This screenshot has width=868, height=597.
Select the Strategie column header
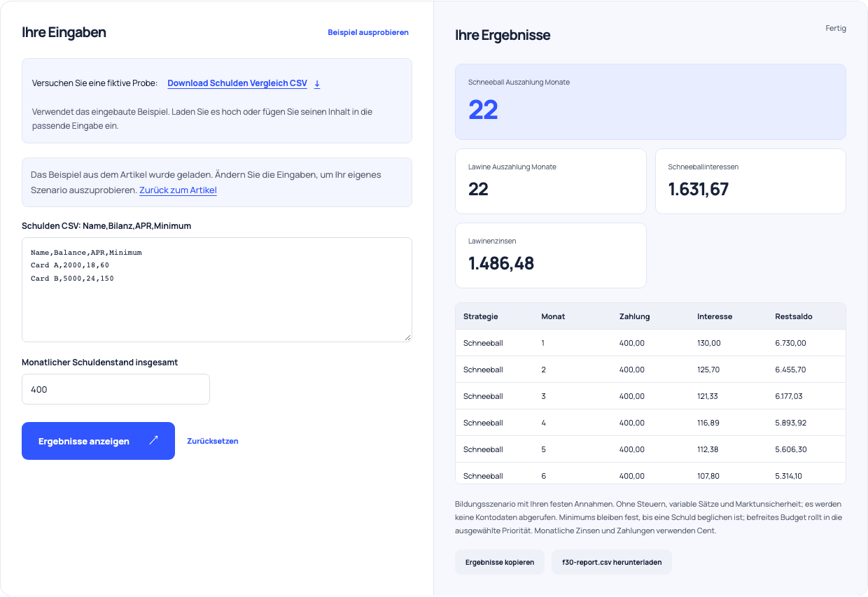[x=481, y=316]
